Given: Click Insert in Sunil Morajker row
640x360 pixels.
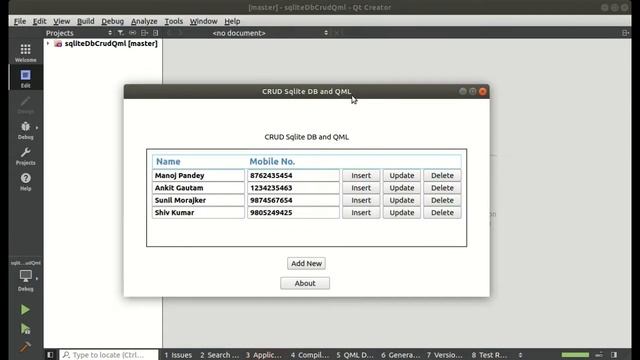Looking at the screenshot, I should [361, 200].
